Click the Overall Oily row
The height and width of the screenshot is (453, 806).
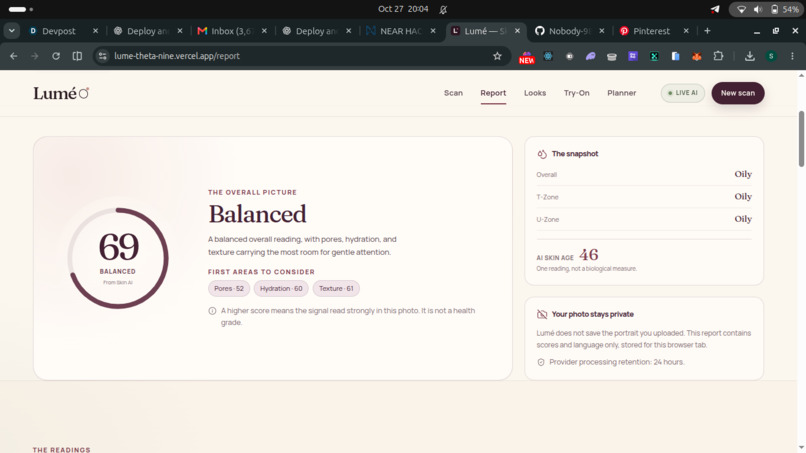pyautogui.click(x=644, y=174)
